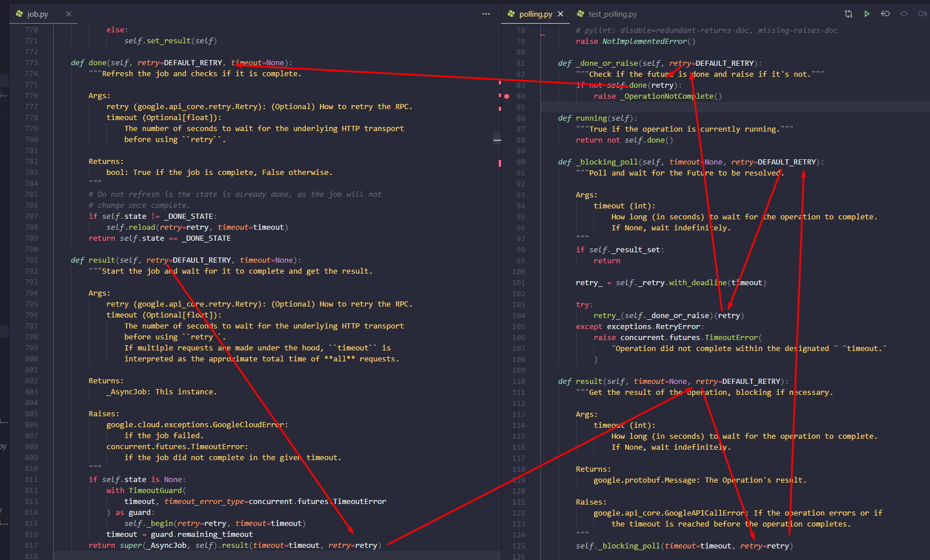Viewport: 930px width, 560px height.
Task: Click 'GoogleAPICallError' on polling.py line 122
Action: pos(704,513)
